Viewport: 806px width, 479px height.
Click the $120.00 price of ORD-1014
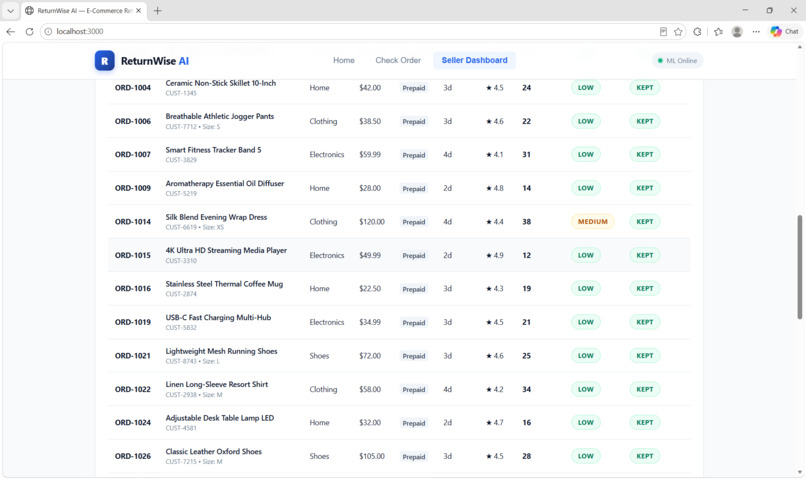click(372, 222)
